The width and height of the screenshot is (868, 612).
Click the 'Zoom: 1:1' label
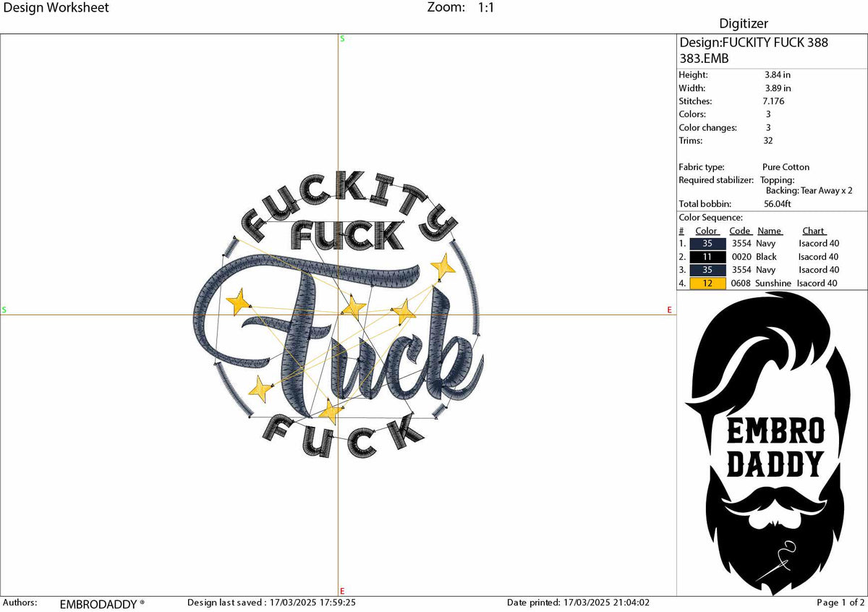[x=461, y=7]
